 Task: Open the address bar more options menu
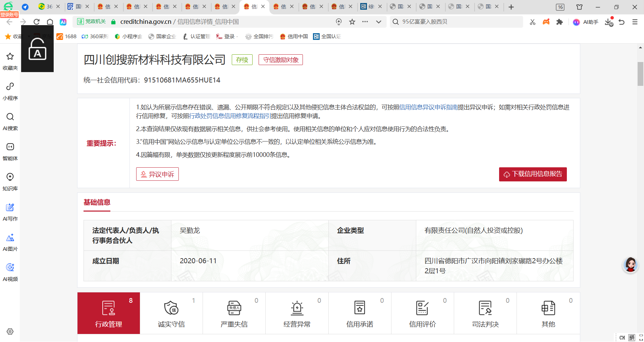click(x=365, y=22)
